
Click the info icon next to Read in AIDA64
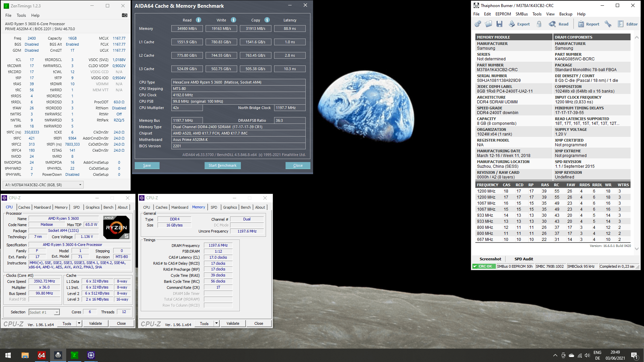(199, 20)
